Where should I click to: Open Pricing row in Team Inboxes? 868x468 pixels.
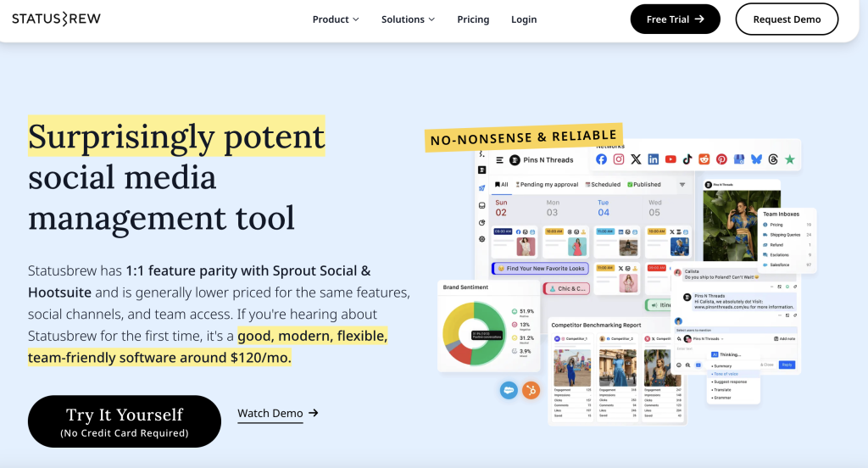pyautogui.click(x=787, y=225)
